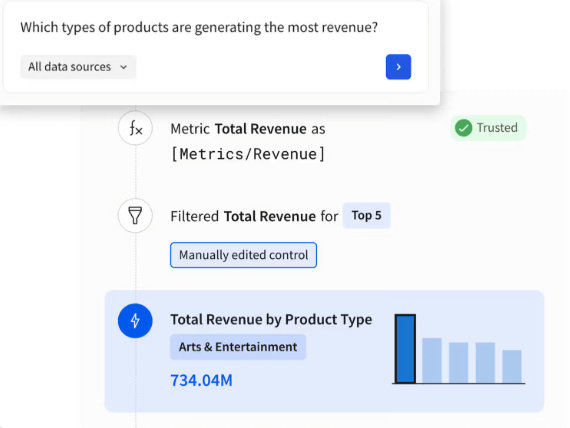Click the Trusted green checkmark badge

pyautogui.click(x=488, y=128)
